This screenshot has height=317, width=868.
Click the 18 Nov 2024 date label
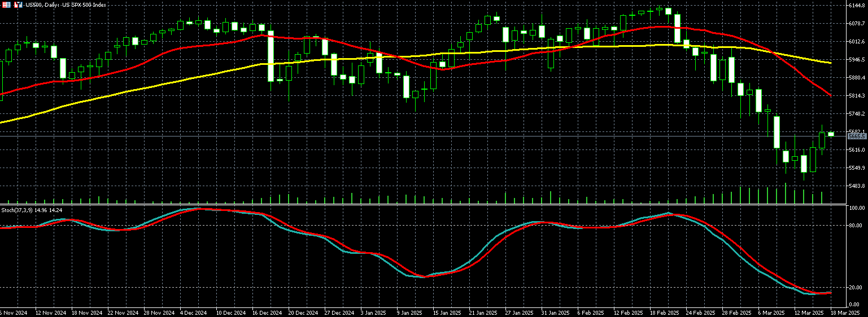click(x=86, y=312)
